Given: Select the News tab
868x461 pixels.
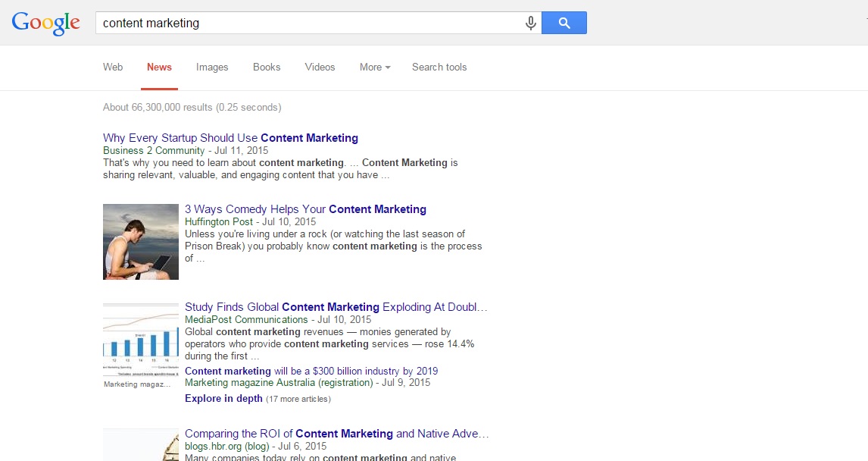Looking at the screenshot, I should point(159,67).
